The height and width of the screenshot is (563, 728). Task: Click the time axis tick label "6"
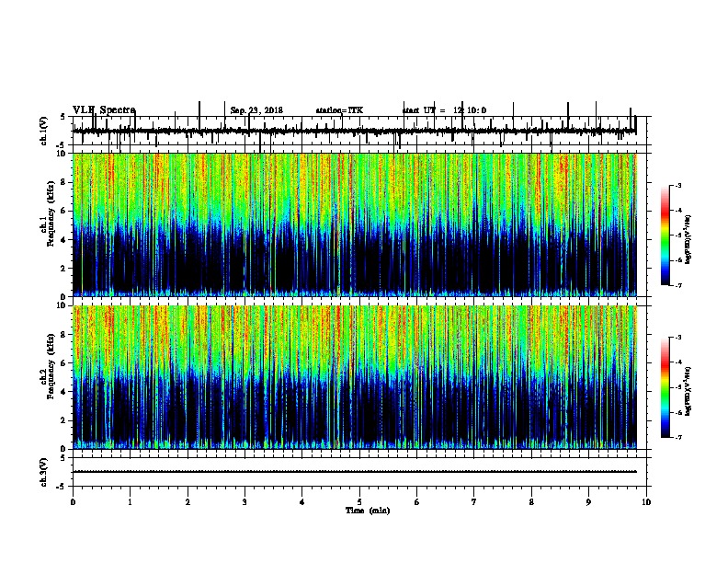click(417, 502)
